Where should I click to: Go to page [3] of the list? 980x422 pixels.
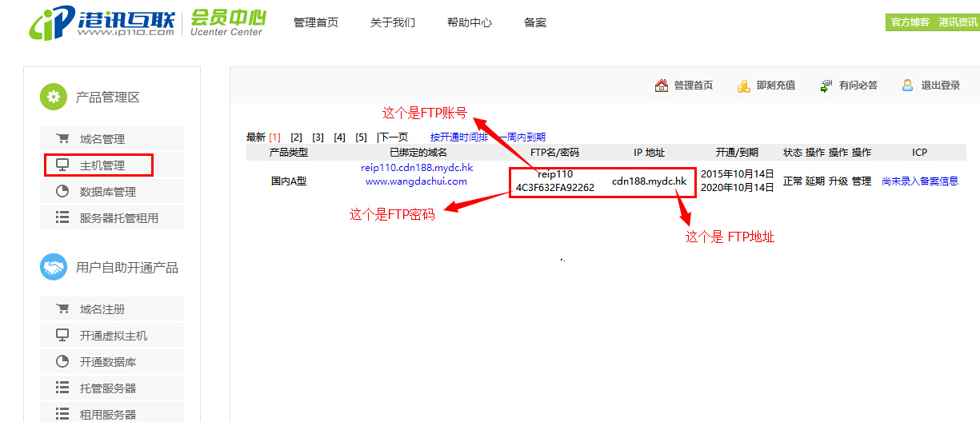coord(318,137)
